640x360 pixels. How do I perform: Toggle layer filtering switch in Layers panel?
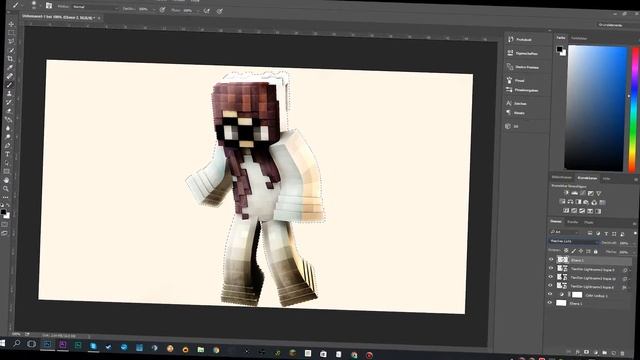636,233
